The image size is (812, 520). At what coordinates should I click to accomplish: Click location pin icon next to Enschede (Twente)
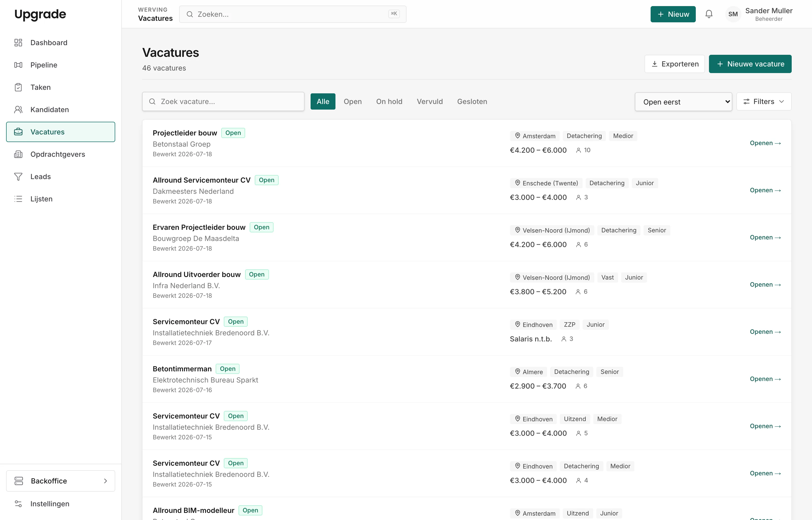[x=517, y=183]
